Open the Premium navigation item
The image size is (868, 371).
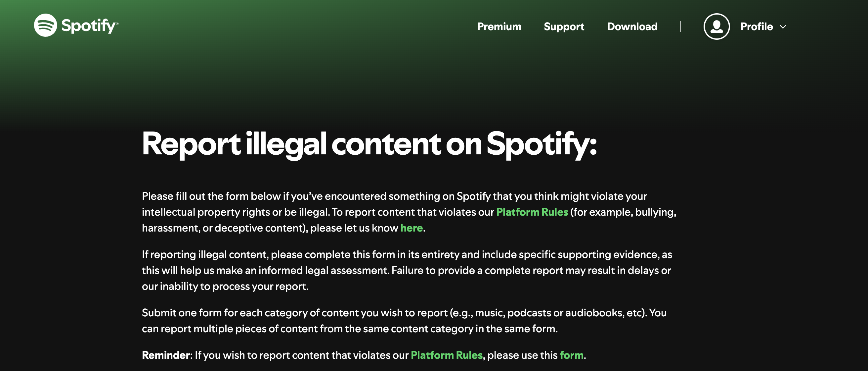coord(499,26)
